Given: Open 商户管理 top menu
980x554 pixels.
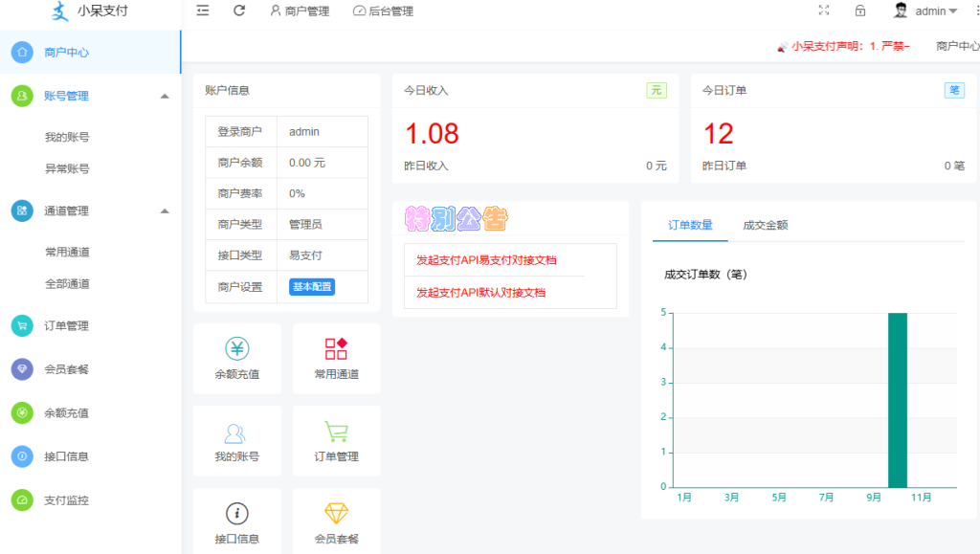Looking at the screenshot, I should tap(300, 11).
